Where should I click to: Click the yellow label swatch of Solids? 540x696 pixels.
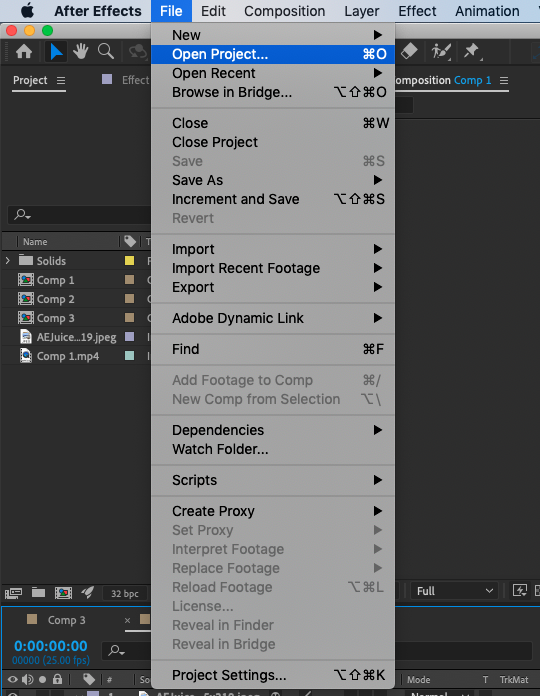pyautogui.click(x=129, y=261)
